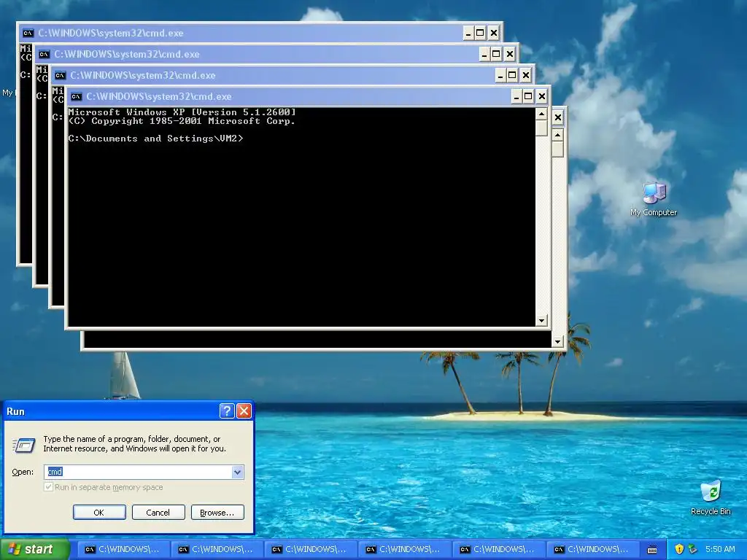Click the Run dialog's help question-mark button
Screen dimensions: 747x560
[x=227, y=411]
